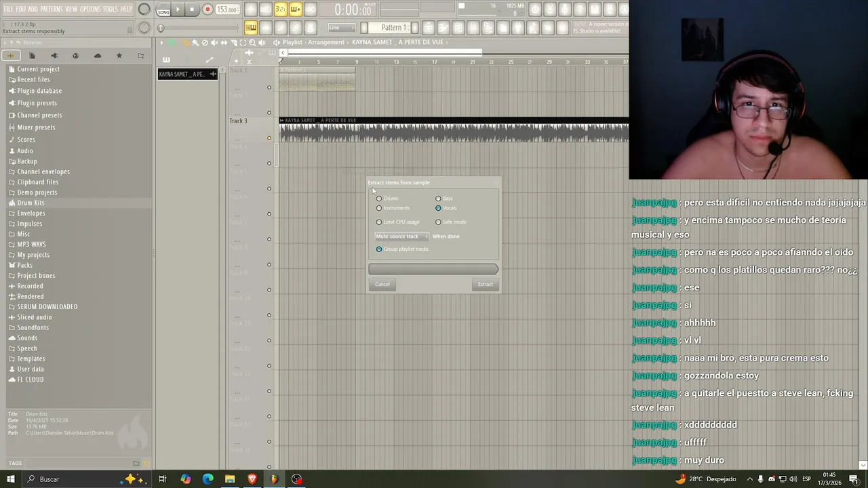The height and width of the screenshot is (488, 868).
Task: Click the Record button
Action: [x=208, y=10]
